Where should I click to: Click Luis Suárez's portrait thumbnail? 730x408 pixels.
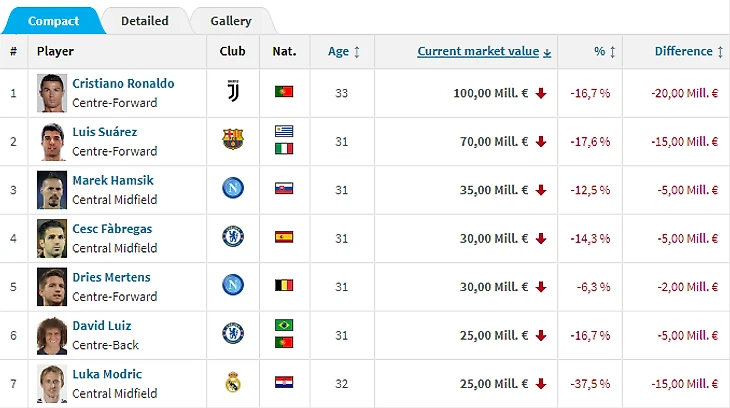click(51, 141)
